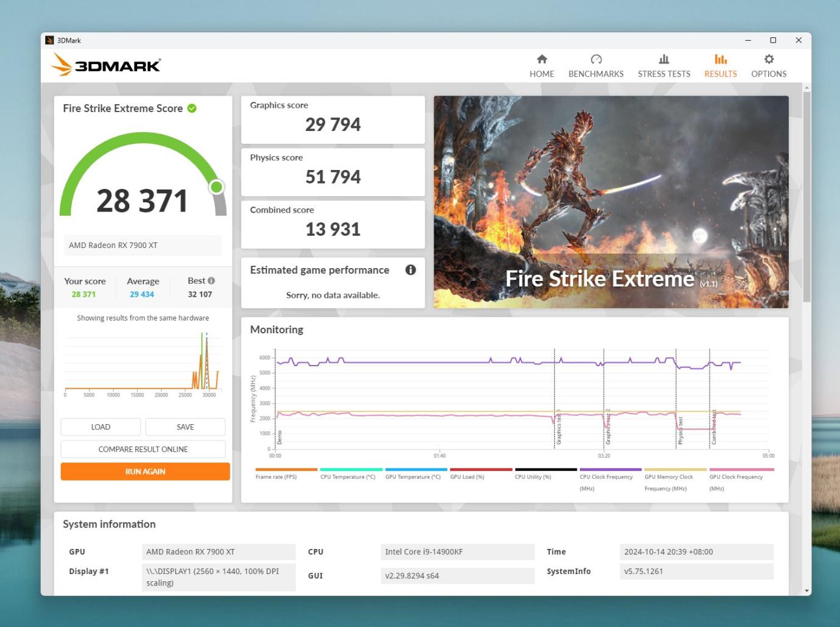840x627 pixels.
Task: Go to the Home page icon
Action: [x=542, y=59]
